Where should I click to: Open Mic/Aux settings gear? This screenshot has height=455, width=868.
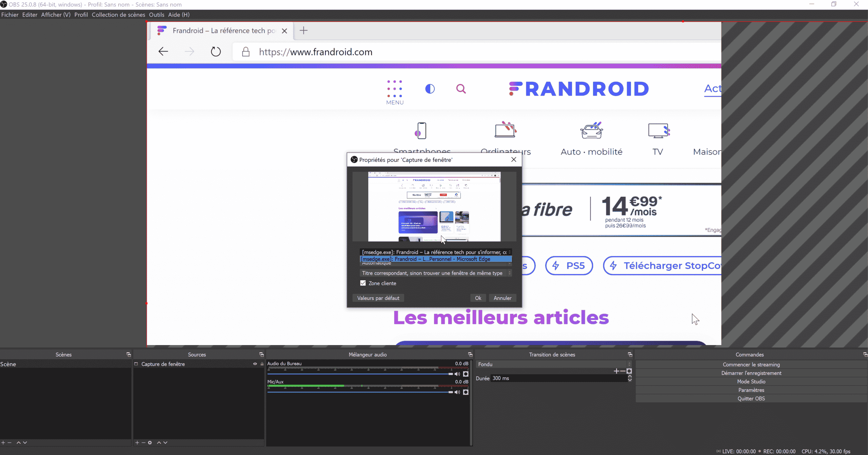[466, 392]
